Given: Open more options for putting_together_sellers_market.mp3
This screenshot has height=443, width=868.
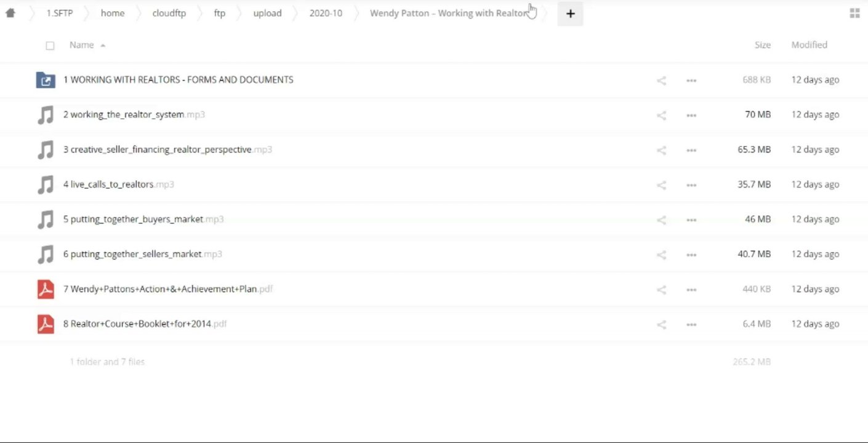Looking at the screenshot, I should pyautogui.click(x=691, y=254).
